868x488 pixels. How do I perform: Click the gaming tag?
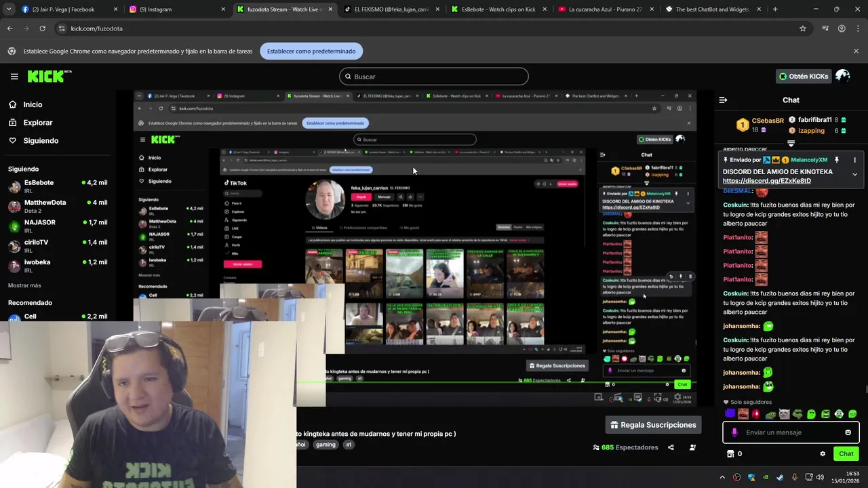point(325,445)
